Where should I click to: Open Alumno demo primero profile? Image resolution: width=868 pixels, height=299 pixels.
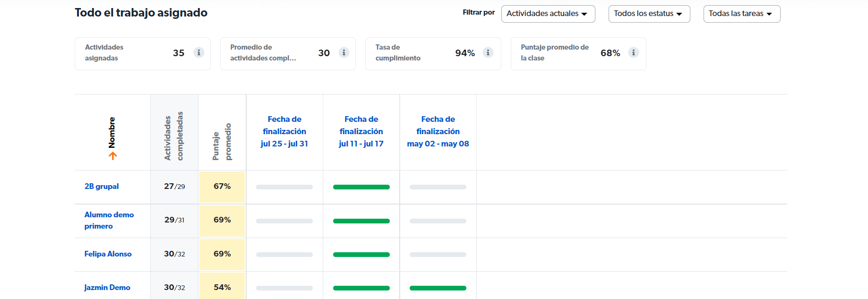coord(109,220)
